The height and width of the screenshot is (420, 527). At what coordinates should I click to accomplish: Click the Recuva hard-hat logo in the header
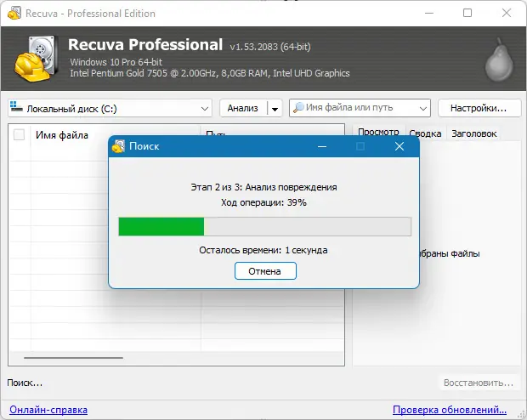(35, 59)
